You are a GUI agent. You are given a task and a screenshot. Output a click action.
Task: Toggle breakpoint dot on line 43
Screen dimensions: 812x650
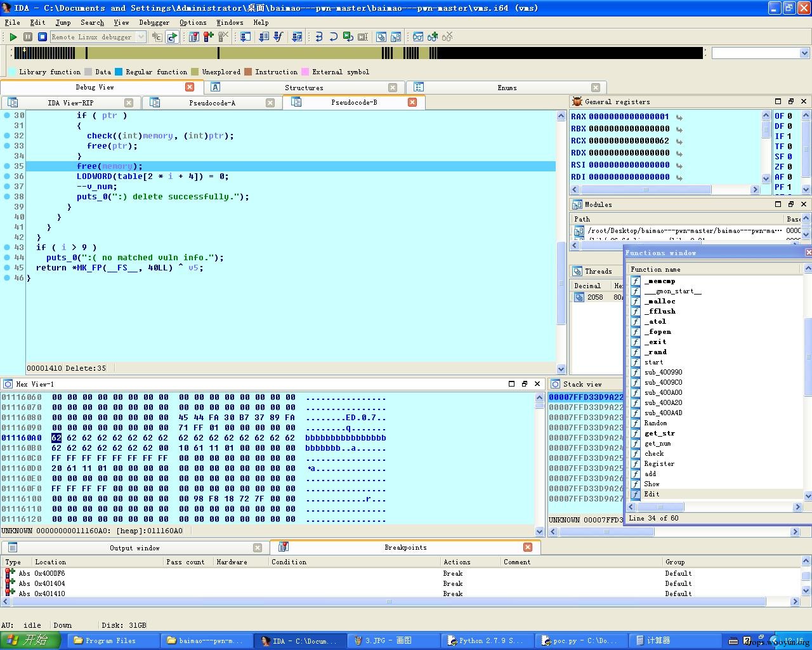click(x=7, y=248)
